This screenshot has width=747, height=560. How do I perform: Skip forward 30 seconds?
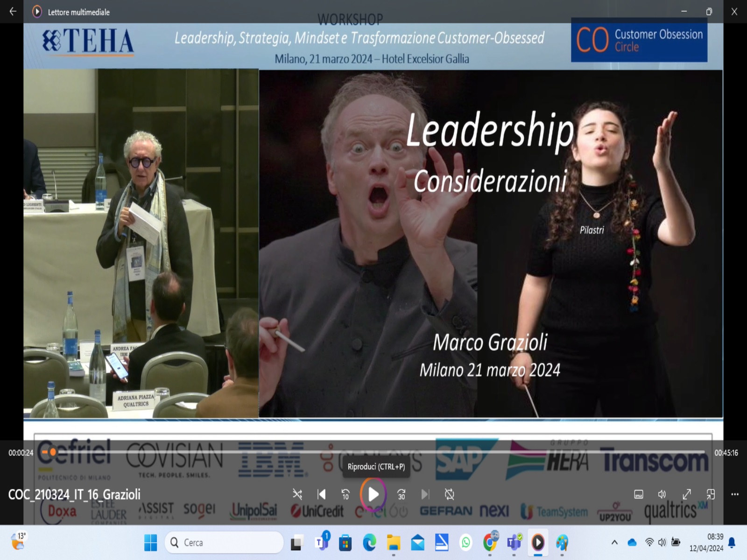click(x=401, y=494)
